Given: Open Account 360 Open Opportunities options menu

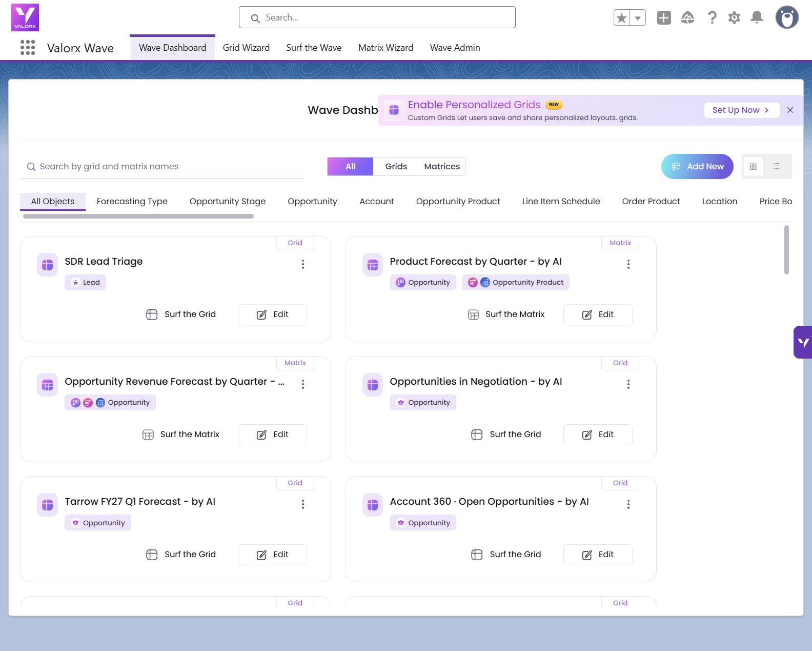Looking at the screenshot, I should pos(628,504).
